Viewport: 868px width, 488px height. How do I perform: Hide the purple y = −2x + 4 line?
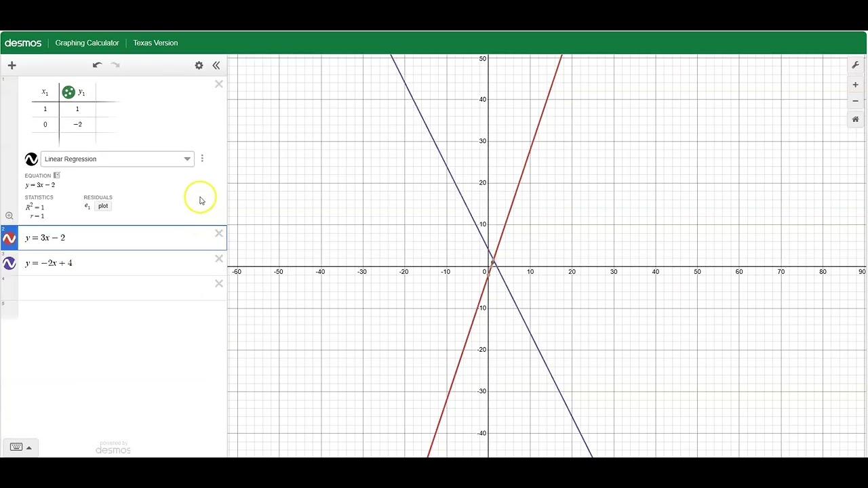tap(9, 263)
